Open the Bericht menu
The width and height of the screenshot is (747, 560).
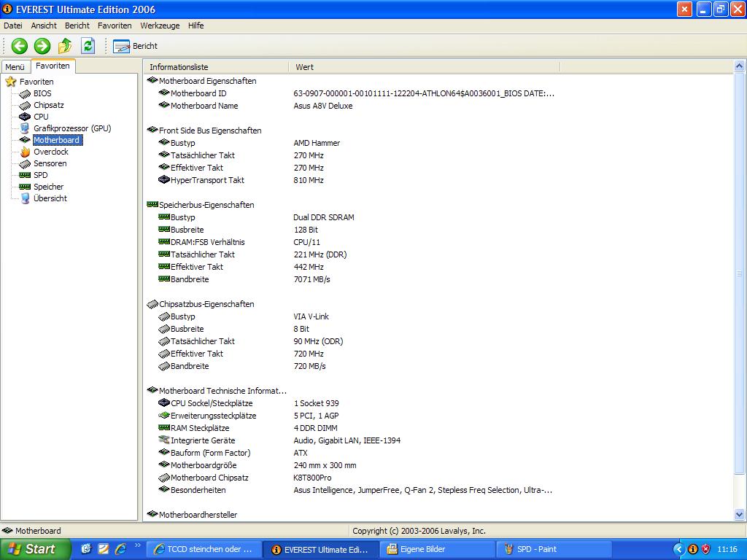77,26
